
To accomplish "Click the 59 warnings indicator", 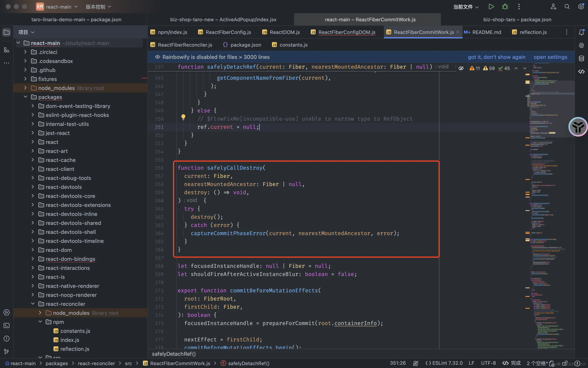I will 489,68.
